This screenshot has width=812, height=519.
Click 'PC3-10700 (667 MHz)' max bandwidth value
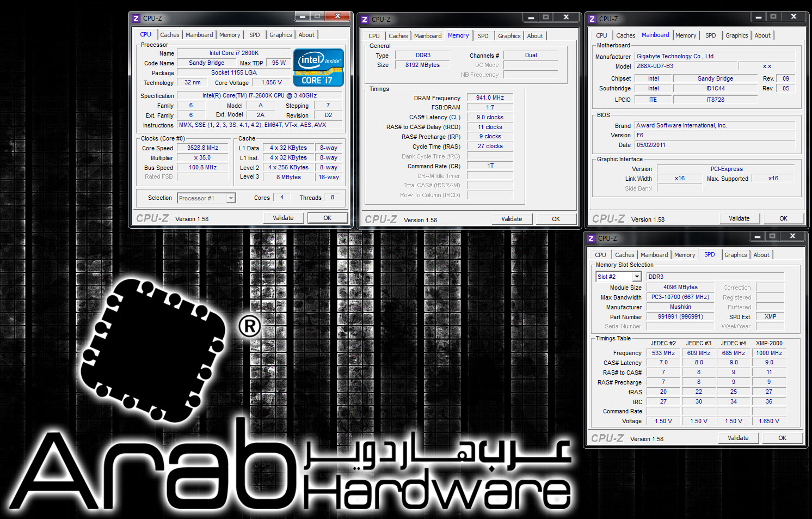point(680,297)
